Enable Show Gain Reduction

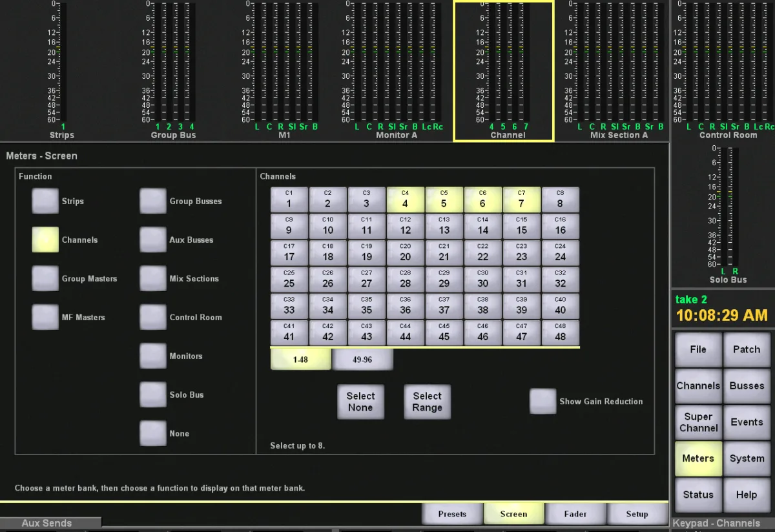(543, 401)
